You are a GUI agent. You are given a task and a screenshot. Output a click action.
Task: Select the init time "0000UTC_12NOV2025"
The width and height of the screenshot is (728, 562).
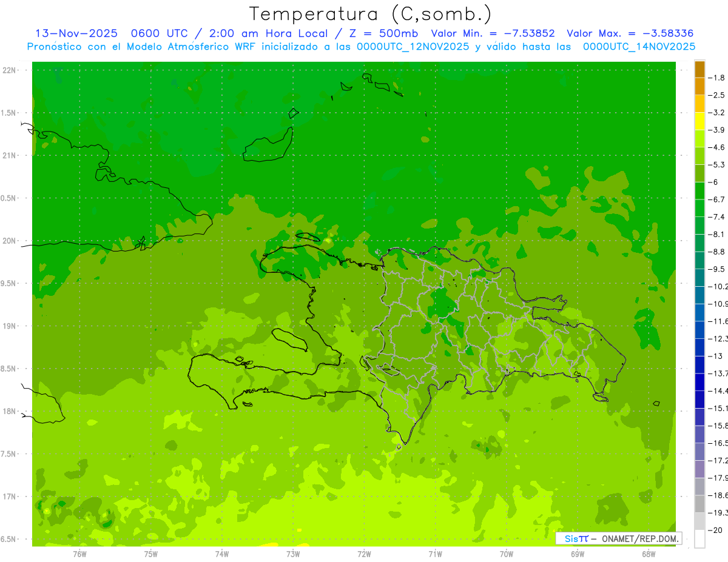pos(413,47)
